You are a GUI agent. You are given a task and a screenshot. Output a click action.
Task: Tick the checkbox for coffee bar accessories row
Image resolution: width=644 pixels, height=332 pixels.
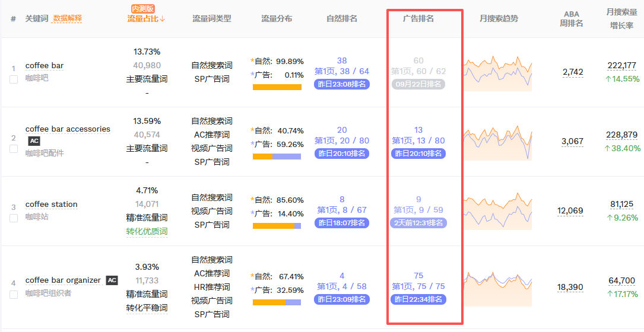click(14, 149)
